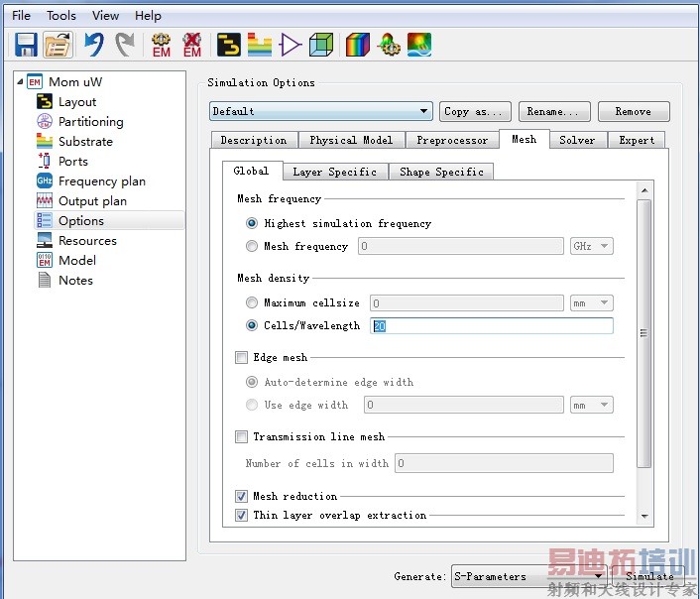Viewport: 700px width, 599px height.
Task: Click the purple triangle component toolbar icon
Action: [x=291, y=45]
